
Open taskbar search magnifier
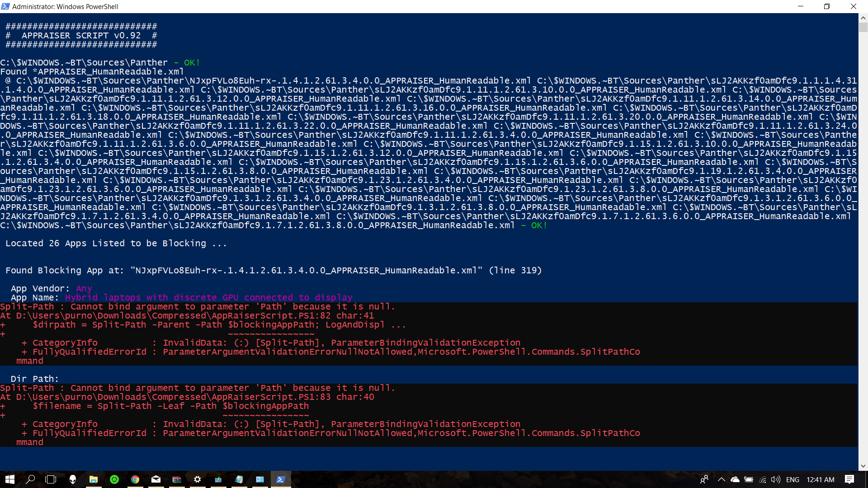coord(30,479)
